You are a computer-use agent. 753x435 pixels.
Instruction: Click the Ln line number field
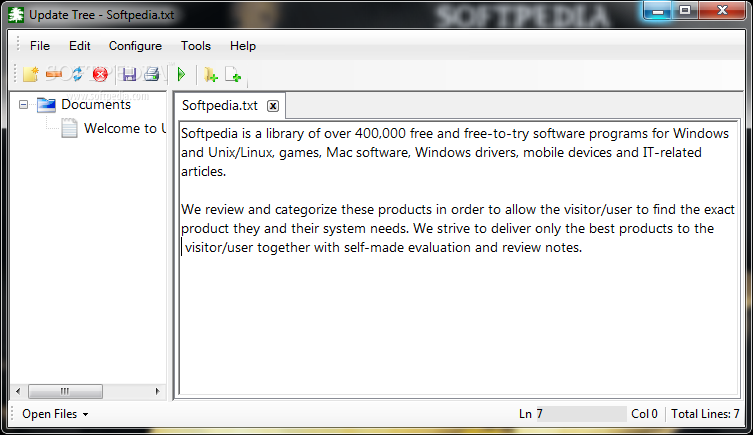tap(582, 414)
